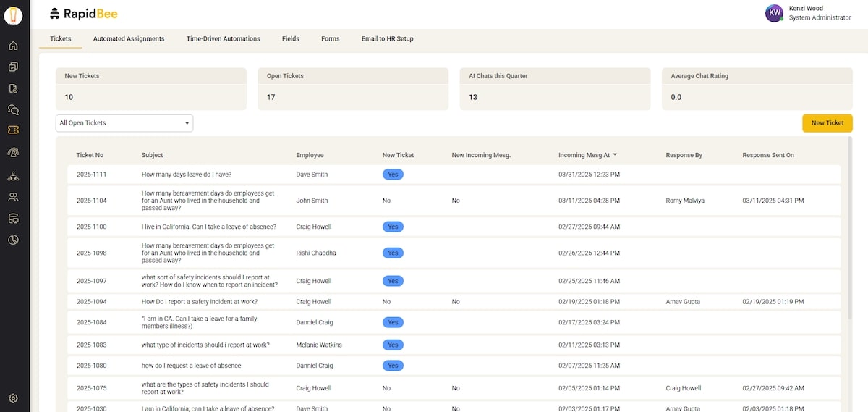This screenshot has height=412, width=868.
Task: Open ticket 2025-1084
Action: (x=91, y=322)
